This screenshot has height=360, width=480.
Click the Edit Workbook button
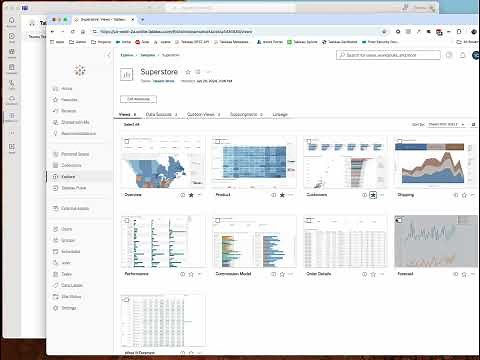point(138,99)
